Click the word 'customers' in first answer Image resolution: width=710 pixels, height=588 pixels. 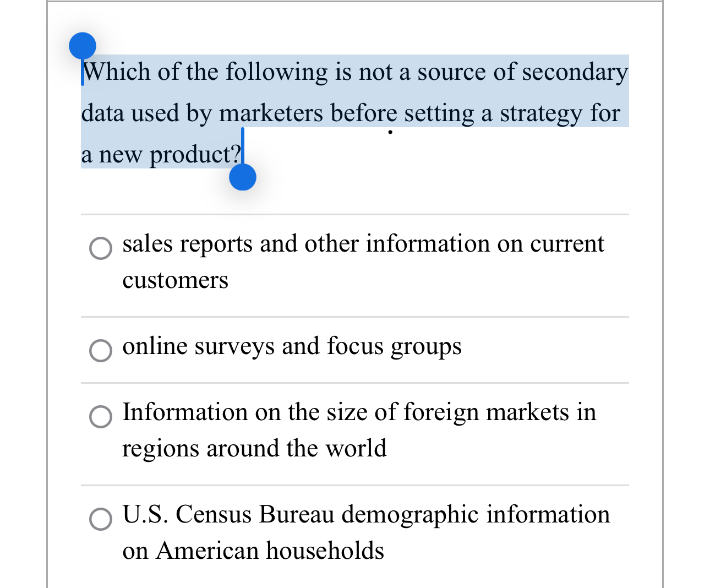(175, 281)
